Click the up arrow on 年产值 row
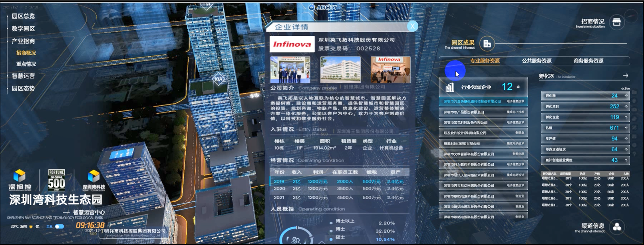Screen dimensions: 644x245 pyautogui.click(x=626, y=139)
